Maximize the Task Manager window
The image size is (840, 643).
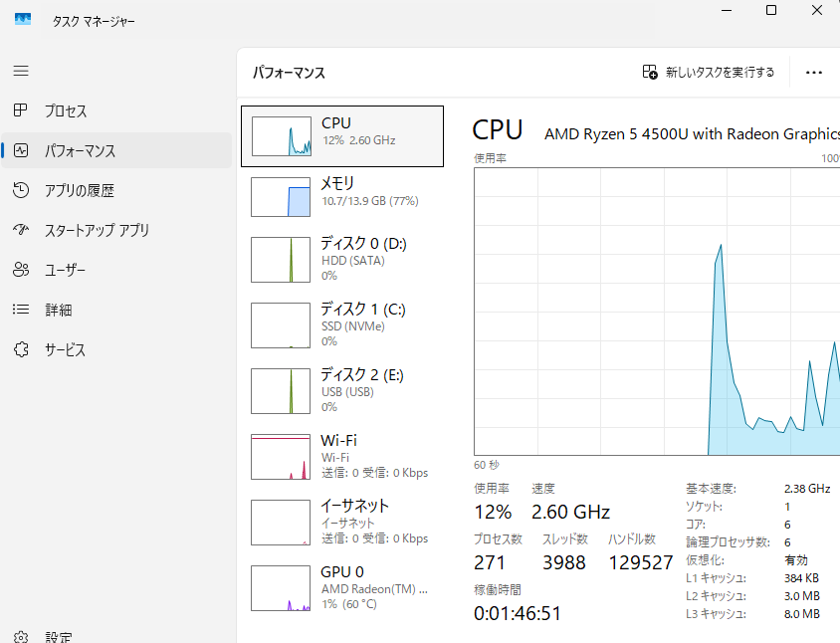point(771,10)
